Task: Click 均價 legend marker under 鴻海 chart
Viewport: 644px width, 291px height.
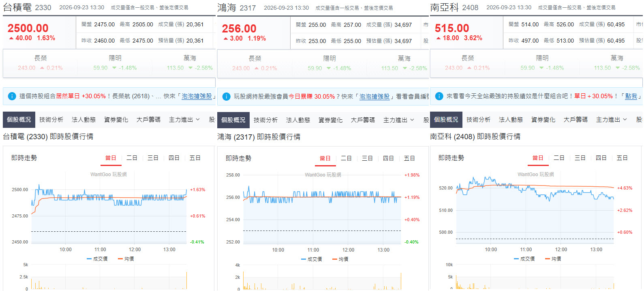Action: coord(335,259)
